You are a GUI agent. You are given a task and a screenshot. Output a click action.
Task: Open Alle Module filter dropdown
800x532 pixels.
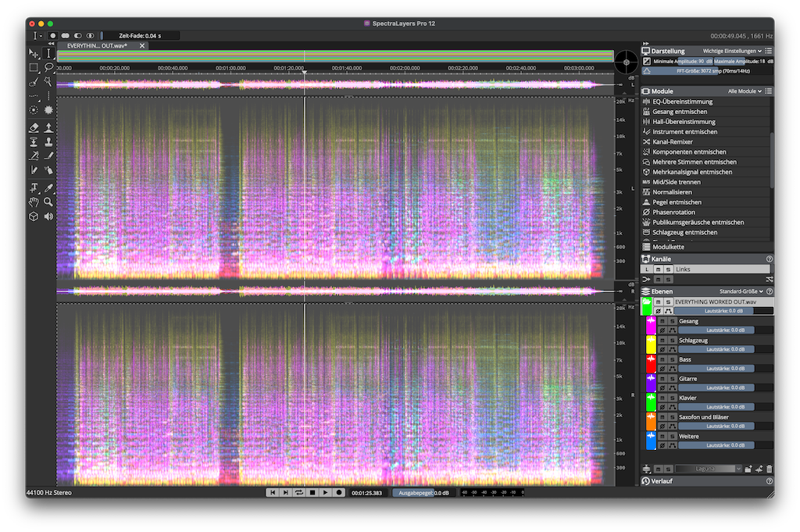[x=745, y=91]
